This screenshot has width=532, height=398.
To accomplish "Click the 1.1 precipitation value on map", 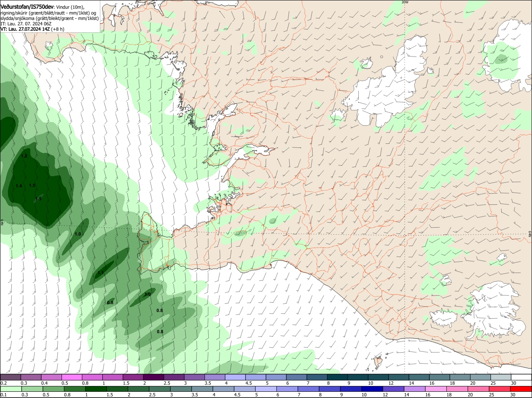I will 101,273.
